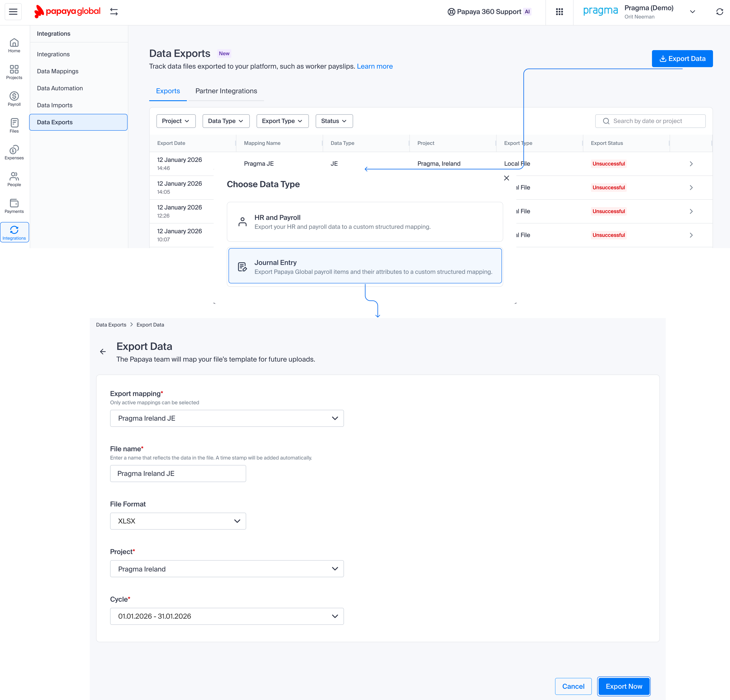Click the File name input field
The height and width of the screenshot is (700, 730).
tap(178, 473)
